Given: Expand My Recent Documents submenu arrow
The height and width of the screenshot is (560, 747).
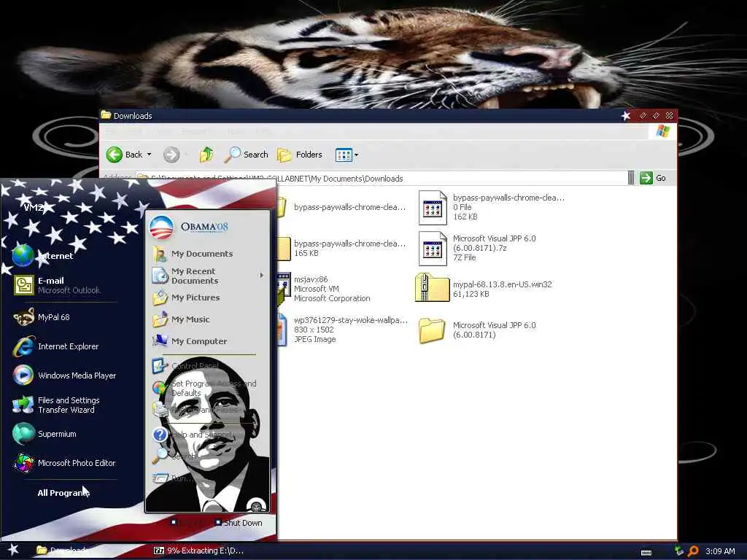Looking at the screenshot, I should pos(262,276).
